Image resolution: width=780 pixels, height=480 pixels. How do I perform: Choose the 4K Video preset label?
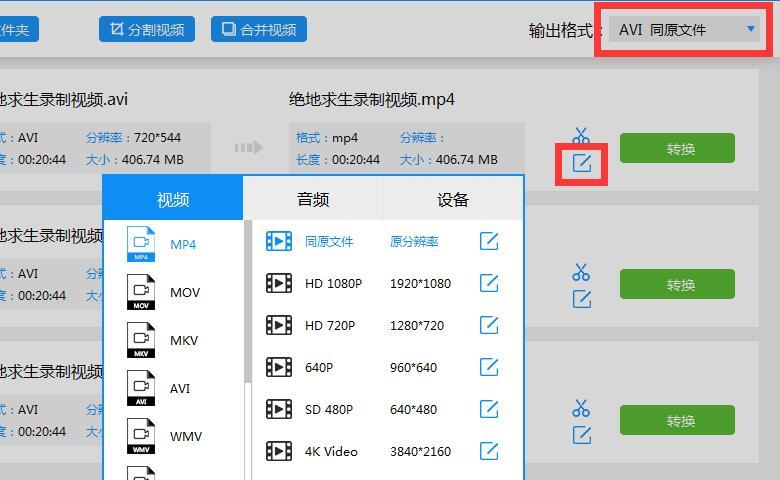[x=331, y=452]
